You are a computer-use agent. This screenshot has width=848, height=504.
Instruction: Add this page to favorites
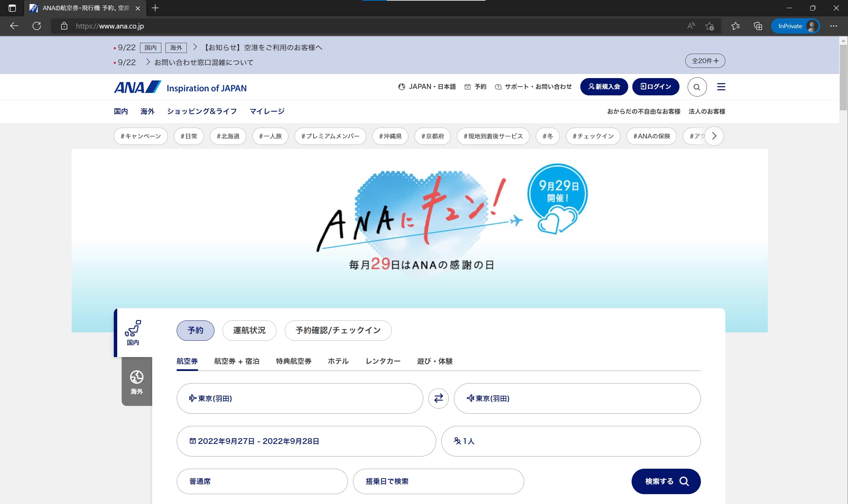click(x=709, y=26)
